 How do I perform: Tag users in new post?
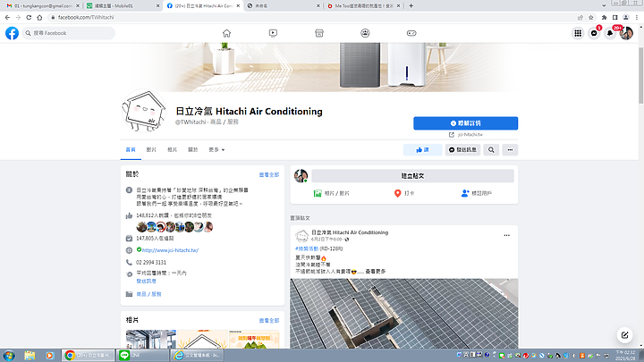point(477,193)
